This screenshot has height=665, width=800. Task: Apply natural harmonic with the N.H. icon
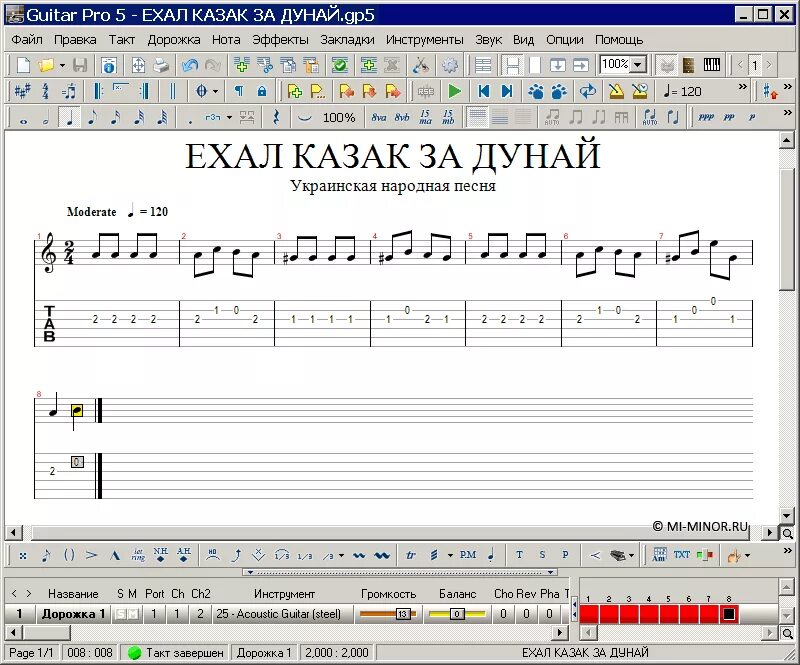pyautogui.click(x=161, y=555)
